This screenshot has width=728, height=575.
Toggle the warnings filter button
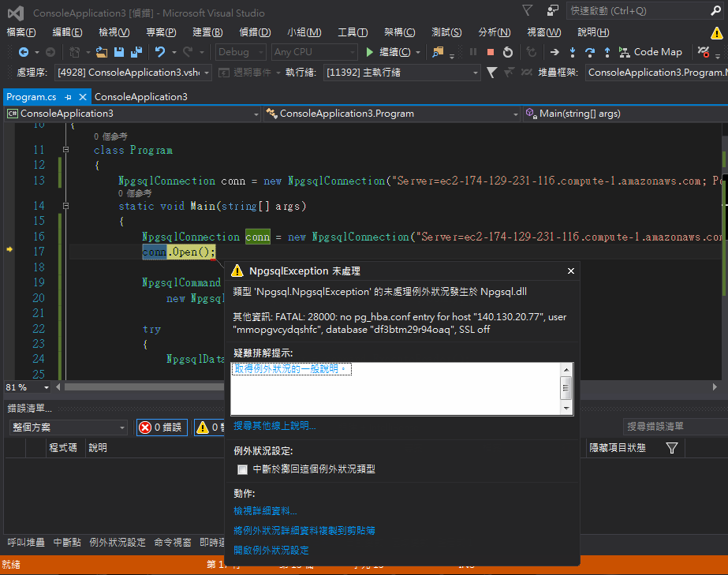[x=210, y=428]
